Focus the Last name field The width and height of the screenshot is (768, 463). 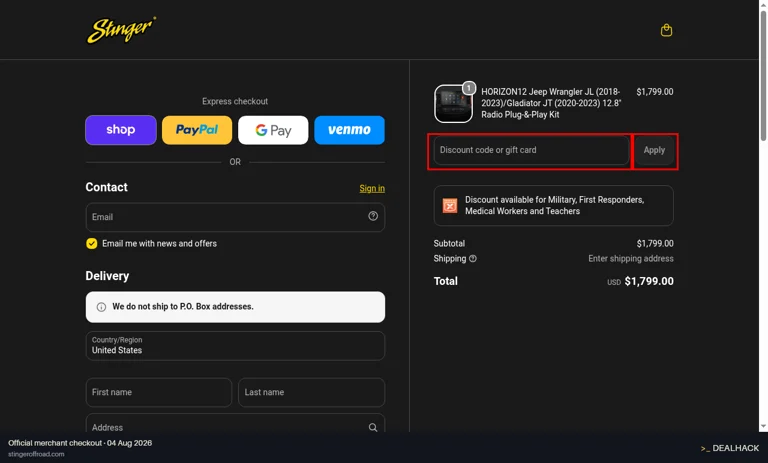[x=312, y=392]
